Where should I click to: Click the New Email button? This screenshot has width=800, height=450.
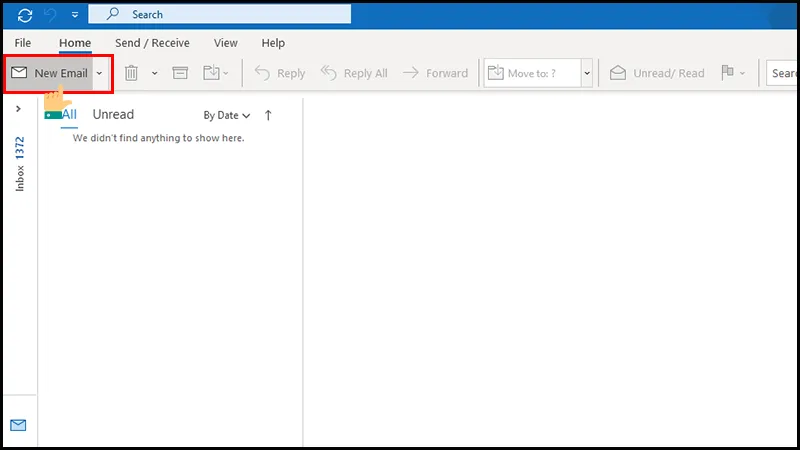pyautogui.click(x=50, y=73)
